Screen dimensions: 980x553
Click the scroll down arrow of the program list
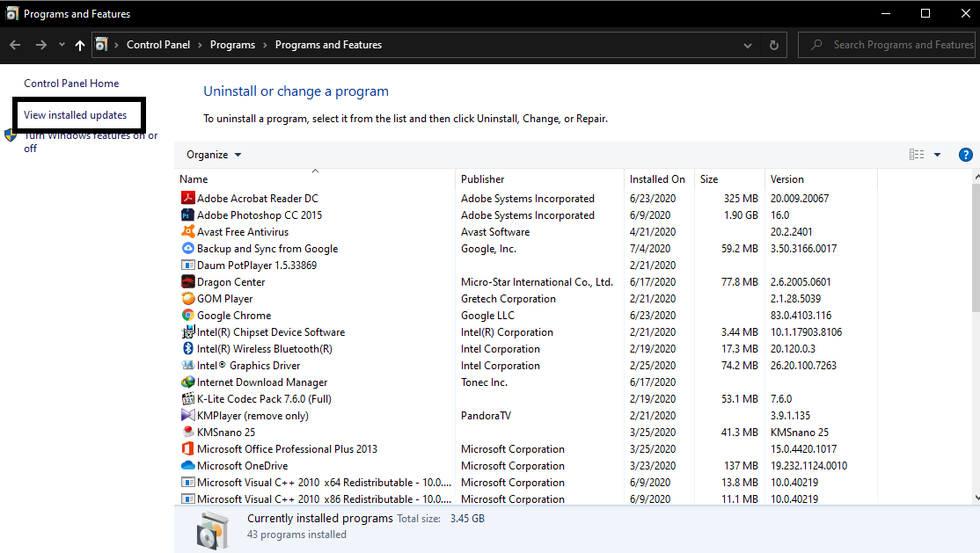click(x=976, y=498)
